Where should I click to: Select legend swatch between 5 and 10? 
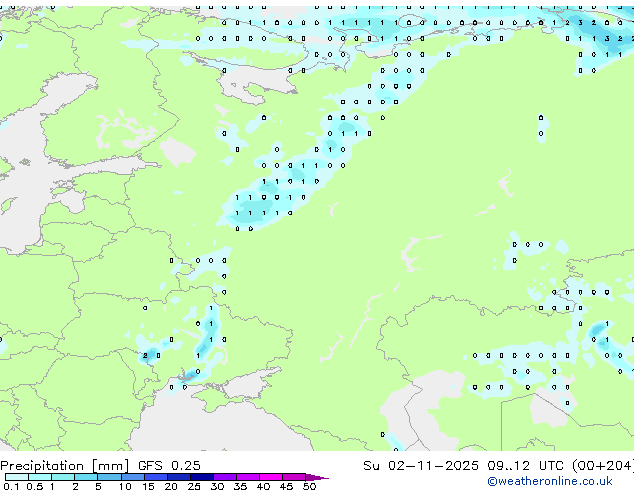click(109, 477)
